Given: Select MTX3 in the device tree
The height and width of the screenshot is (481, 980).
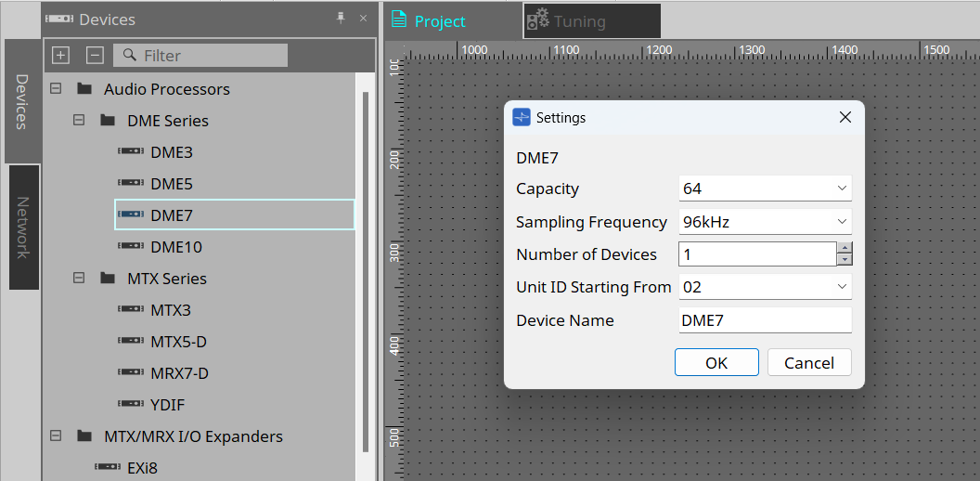Looking at the screenshot, I should pos(171,309).
